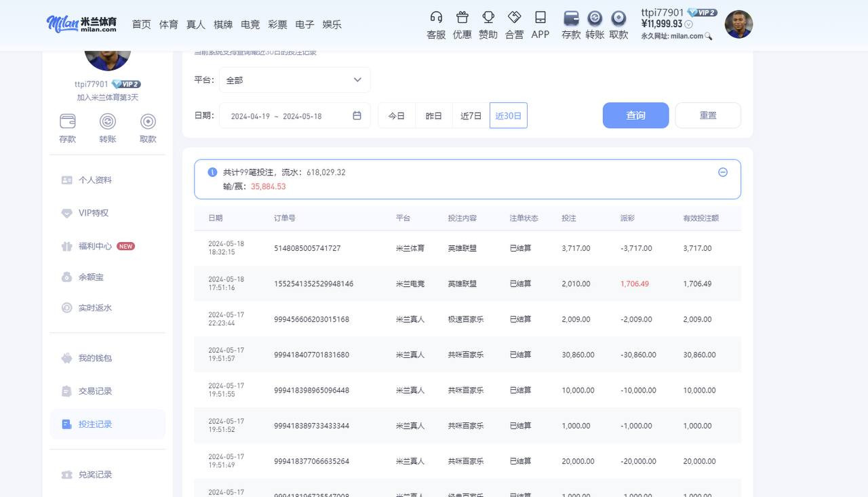Go to 真人 live casino in navigation
The height and width of the screenshot is (497, 868).
pos(196,24)
